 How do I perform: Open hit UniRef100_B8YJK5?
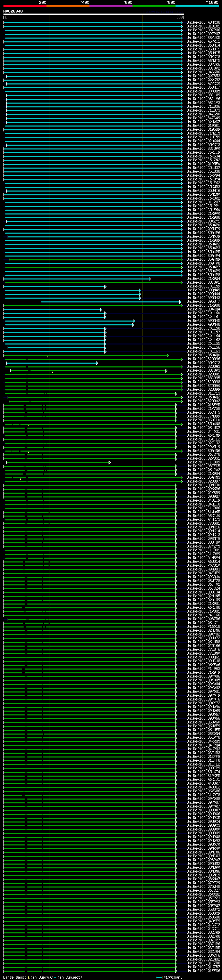click(x=203, y=38)
